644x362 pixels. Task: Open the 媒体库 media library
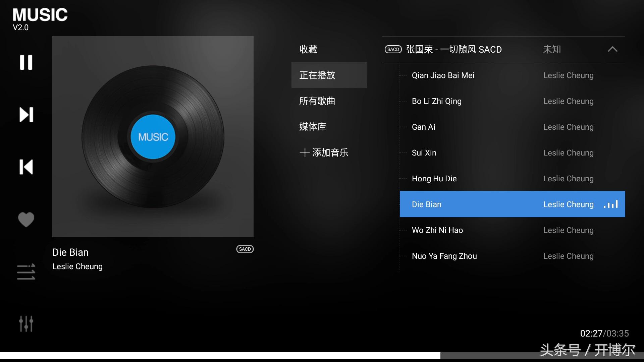point(313,127)
